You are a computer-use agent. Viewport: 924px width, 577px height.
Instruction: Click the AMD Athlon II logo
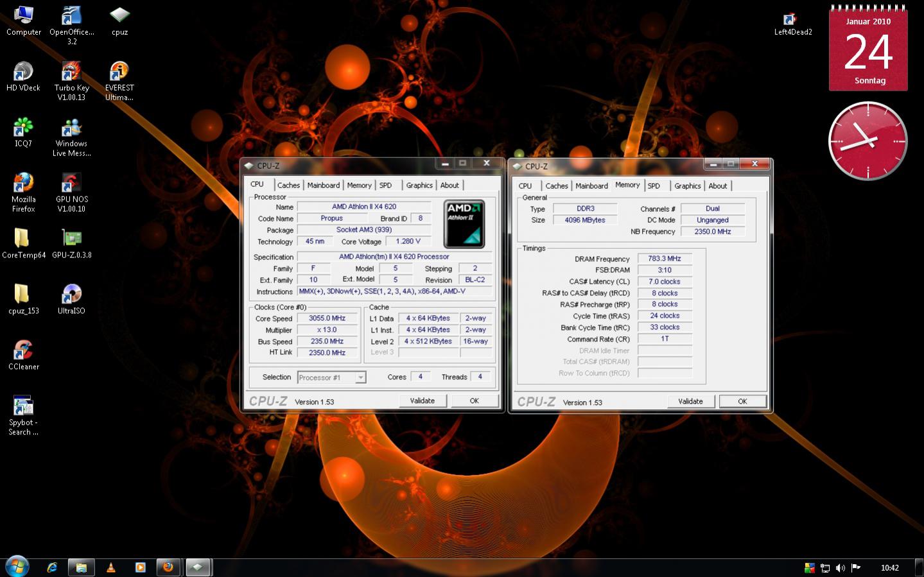[x=464, y=224]
